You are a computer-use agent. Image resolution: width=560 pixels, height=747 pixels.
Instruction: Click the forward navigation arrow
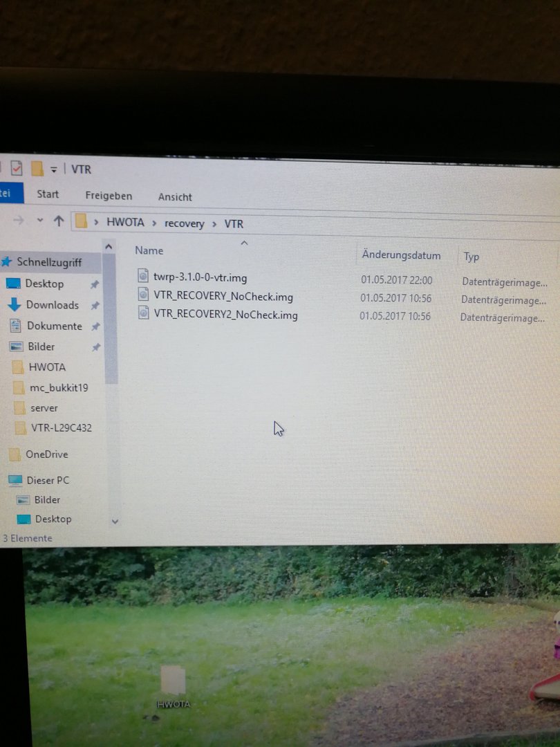(19, 220)
